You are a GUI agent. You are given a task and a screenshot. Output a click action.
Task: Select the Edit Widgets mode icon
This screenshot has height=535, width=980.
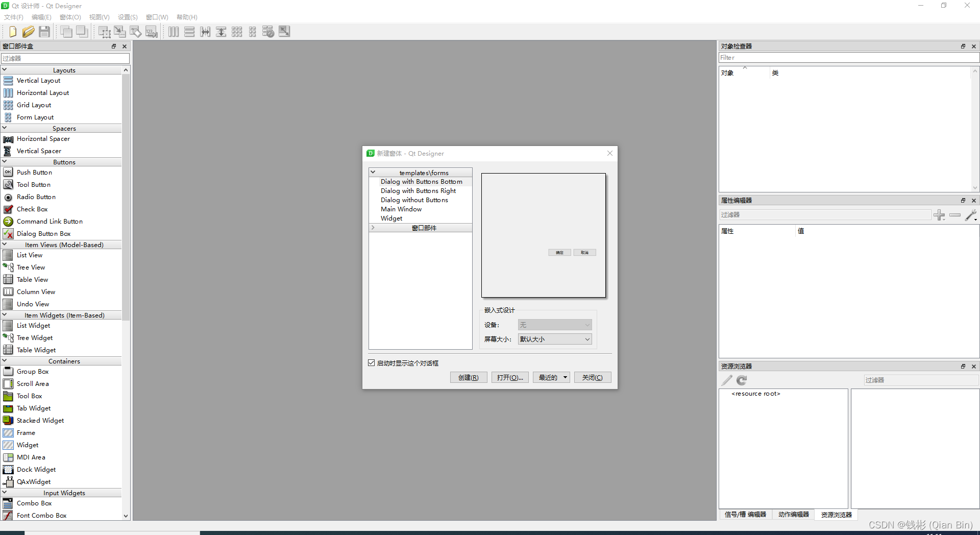coord(104,32)
